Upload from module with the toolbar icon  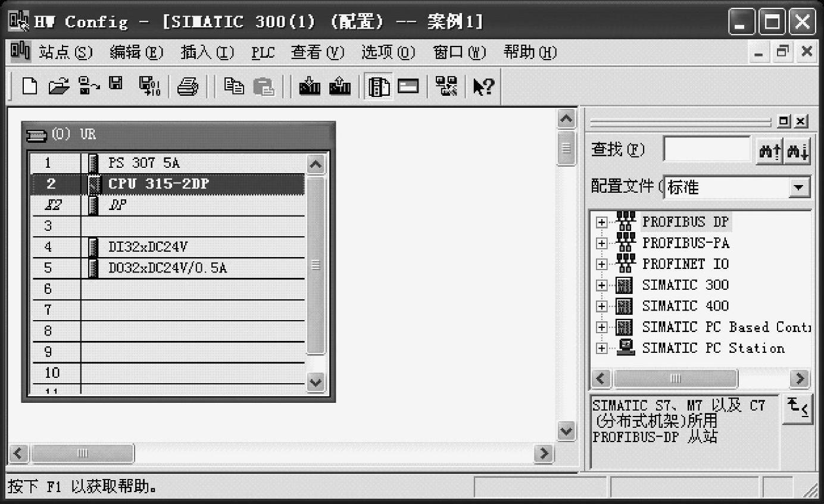(x=340, y=87)
